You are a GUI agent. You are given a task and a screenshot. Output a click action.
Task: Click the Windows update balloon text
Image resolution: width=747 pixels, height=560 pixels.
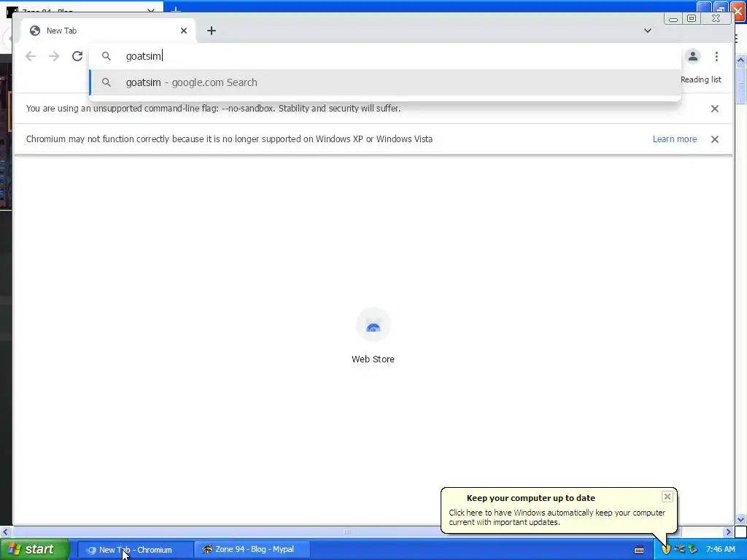557,517
